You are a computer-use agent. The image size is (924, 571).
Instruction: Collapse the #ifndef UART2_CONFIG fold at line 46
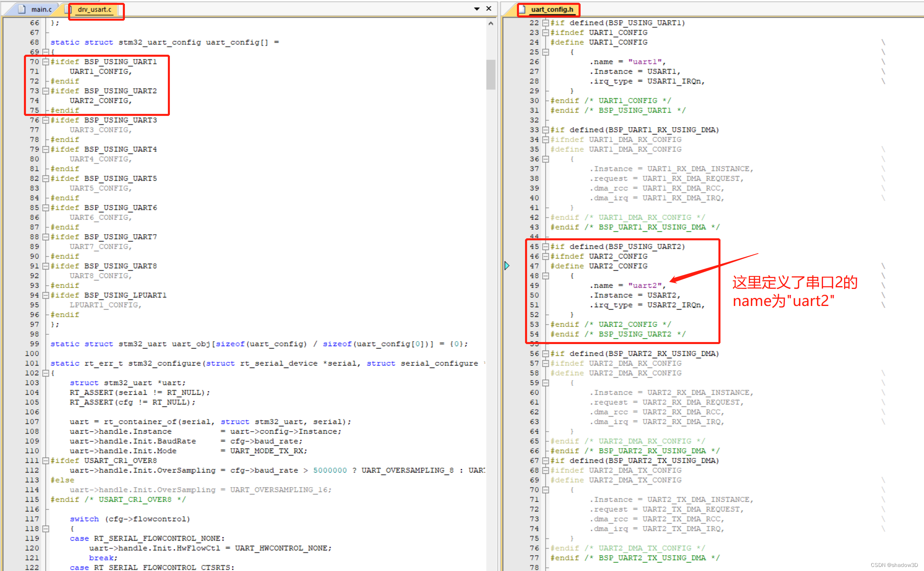[x=546, y=256]
